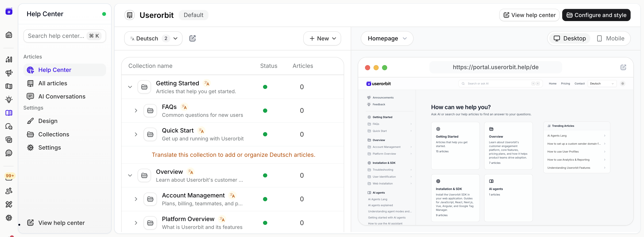Click Contact link in portal preview
644x237 pixels.
(x=579, y=84)
